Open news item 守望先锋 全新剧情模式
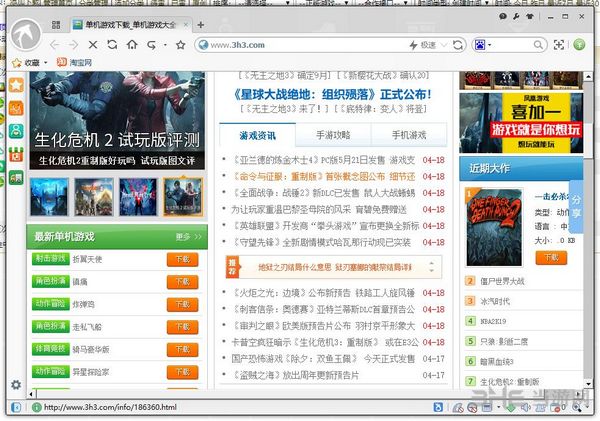 (321, 242)
